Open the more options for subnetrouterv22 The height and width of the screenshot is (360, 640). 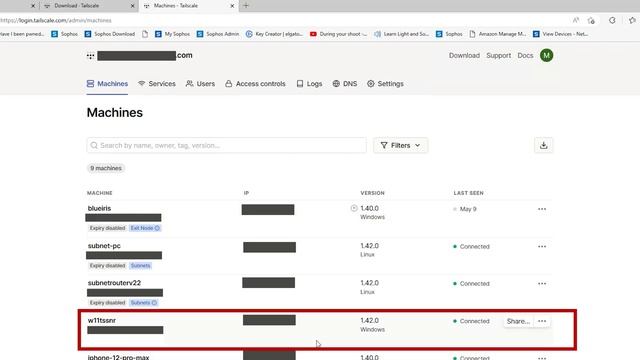[x=542, y=284]
